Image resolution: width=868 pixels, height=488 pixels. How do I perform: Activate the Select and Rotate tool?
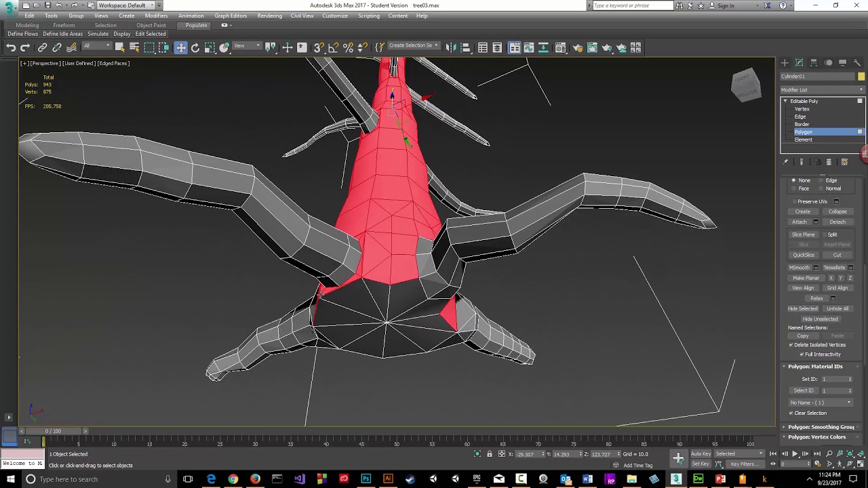tap(195, 47)
